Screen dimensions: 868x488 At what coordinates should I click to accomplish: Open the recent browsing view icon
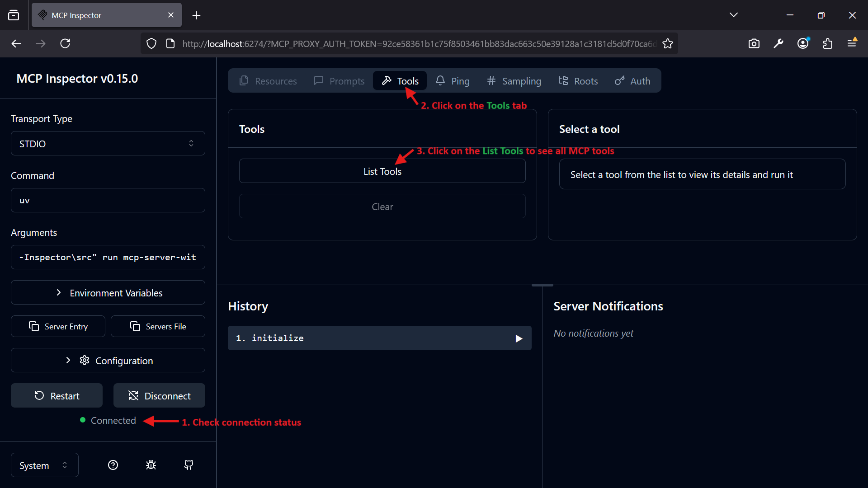pyautogui.click(x=14, y=15)
